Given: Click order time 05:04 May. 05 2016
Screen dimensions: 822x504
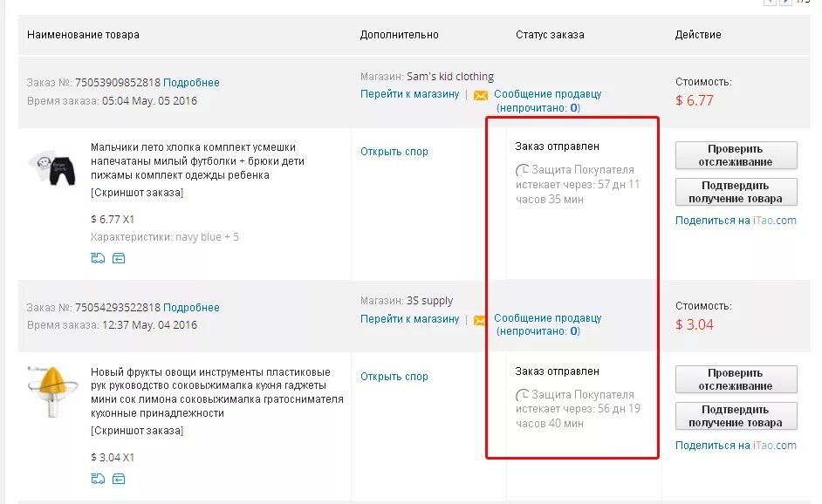Looking at the screenshot, I should 149,100.
